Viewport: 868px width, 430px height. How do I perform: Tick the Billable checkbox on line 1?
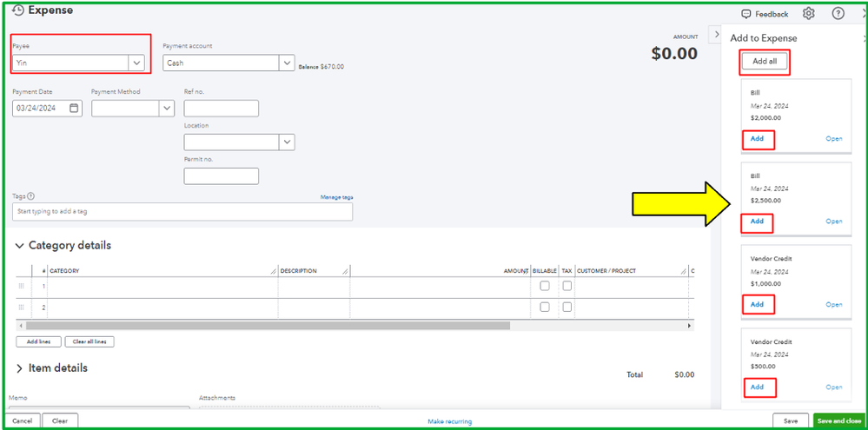[545, 286]
